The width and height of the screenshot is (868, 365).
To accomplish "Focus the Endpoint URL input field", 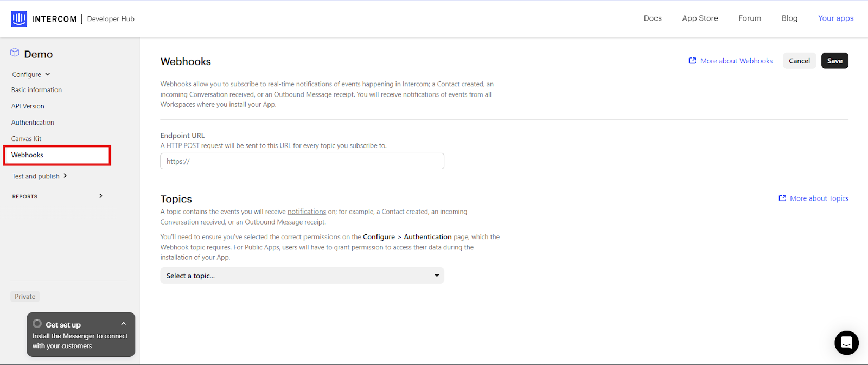I will tap(302, 161).
